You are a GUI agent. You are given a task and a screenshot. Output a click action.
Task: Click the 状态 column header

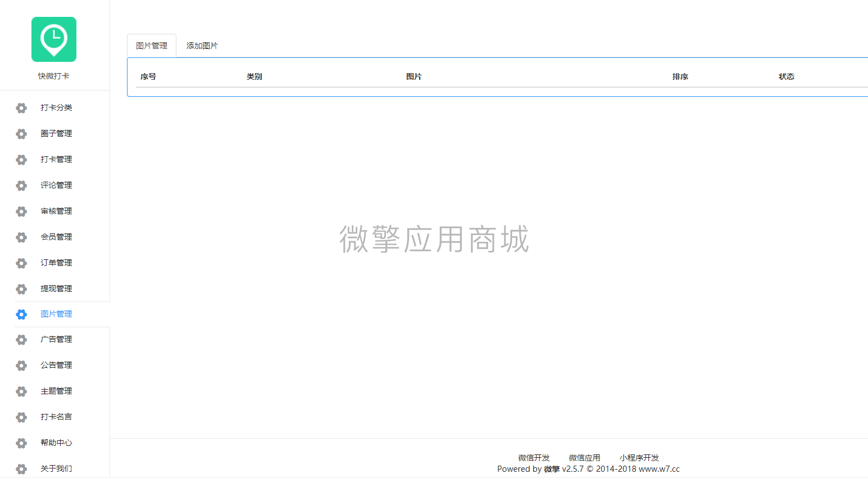coord(787,76)
